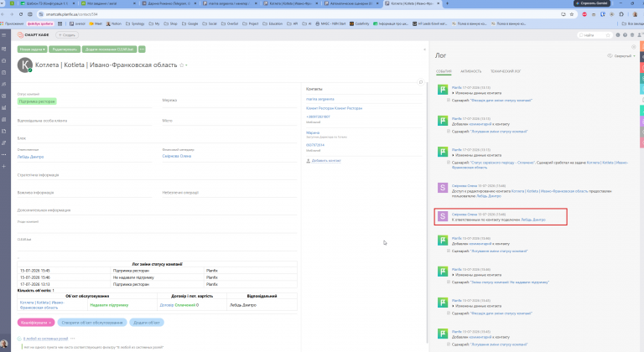The width and height of the screenshot is (644, 352).
Task: Star the Котлета contact as favorite
Action: tap(181, 65)
